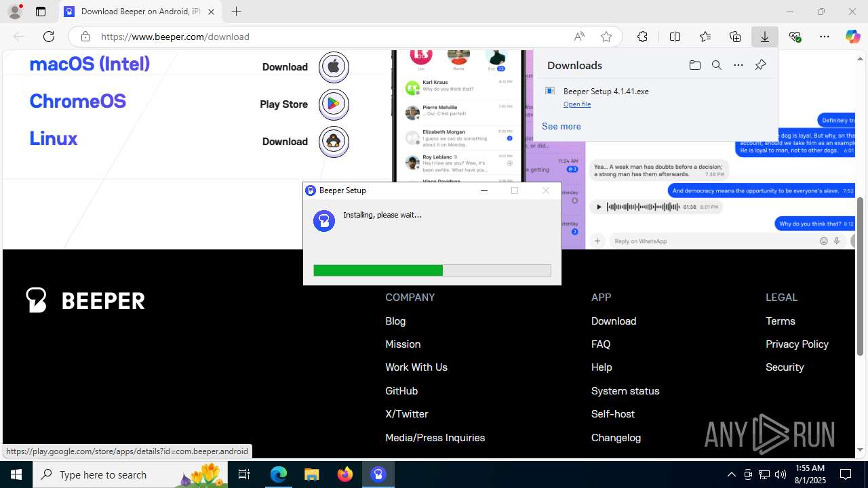Open tab actions menu icon
The width and height of the screenshot is (868, 488).
pyautogui.click(x=41, y=12)
